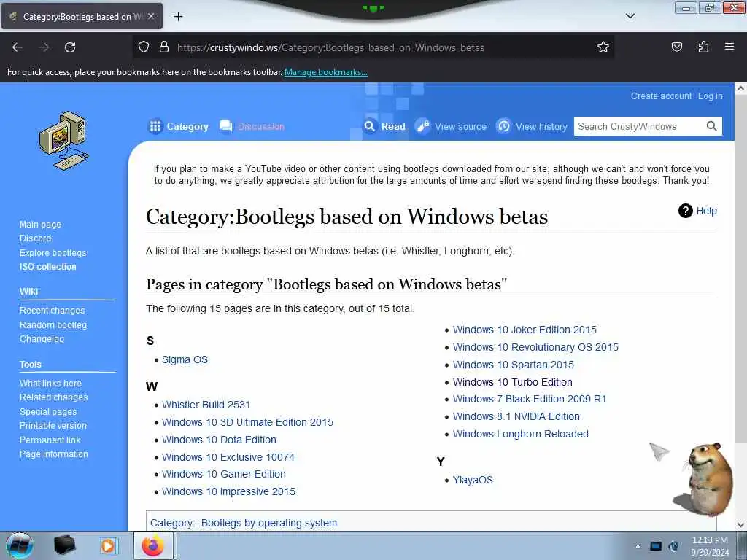Image resolution: width=747 pixels, height=560 pixels.
Task: Open Windows 10 Turbo Edition
Action: click(x=513, y=382)
